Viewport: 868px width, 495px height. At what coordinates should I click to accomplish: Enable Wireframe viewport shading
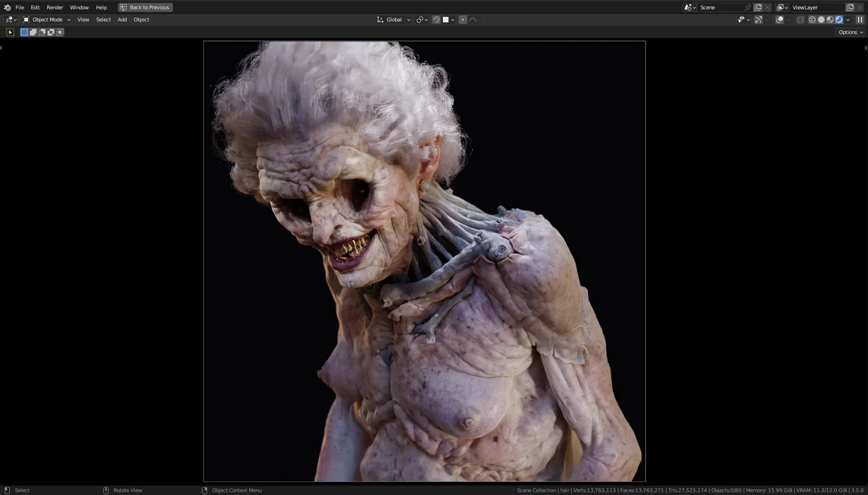[812, 20]
